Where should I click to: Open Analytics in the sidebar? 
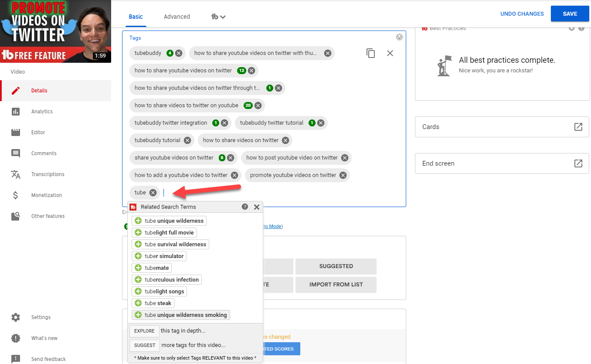(42, 112)
